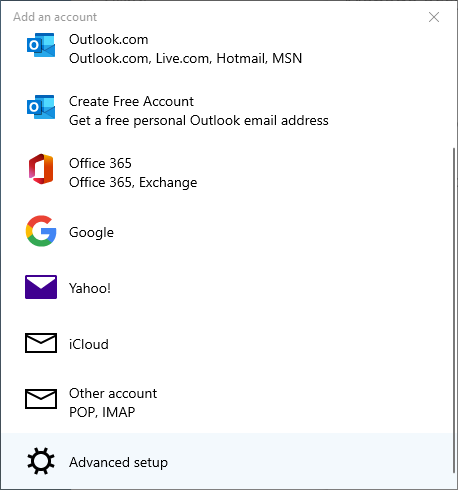The height and width of the screenshot is (490, 458).
Task: Click the Google G logo
Action: pyautogui.click(x=41, y=231)
